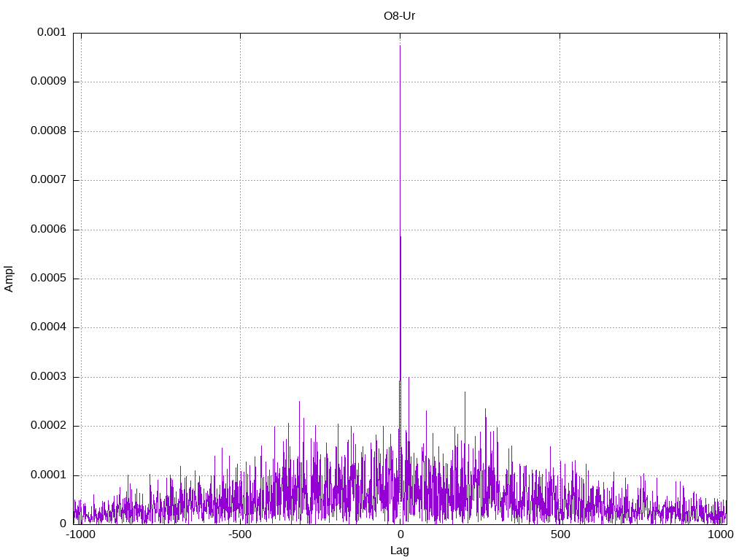Click the 500 x-axis tick label
The width and height of the screenshot is (747, 560).
[560, 534]
